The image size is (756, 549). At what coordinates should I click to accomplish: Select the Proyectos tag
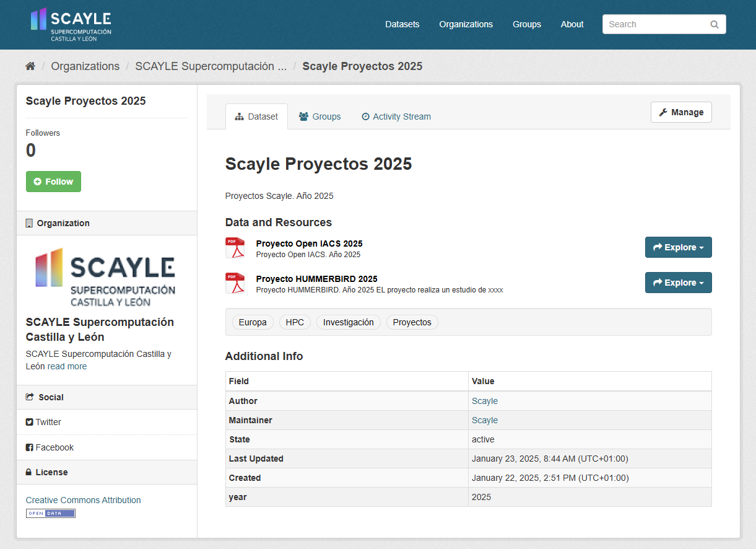coord(412,322)
